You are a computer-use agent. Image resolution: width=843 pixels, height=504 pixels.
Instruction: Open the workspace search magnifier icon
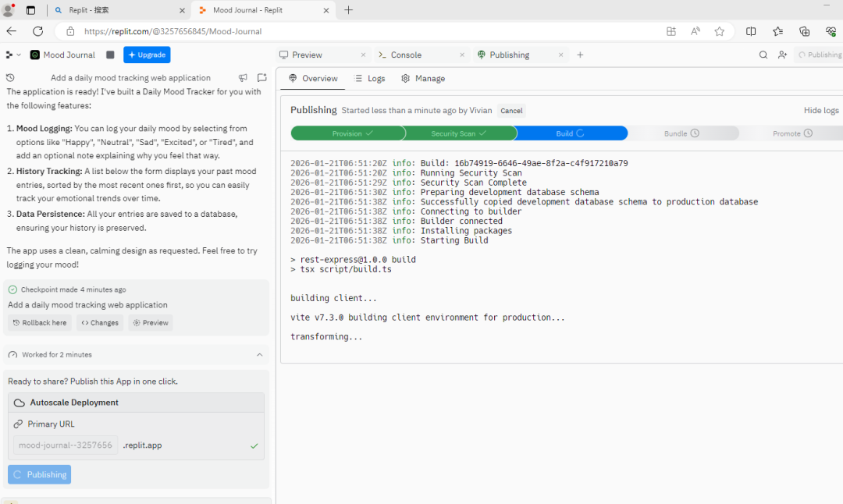[763, 55]
